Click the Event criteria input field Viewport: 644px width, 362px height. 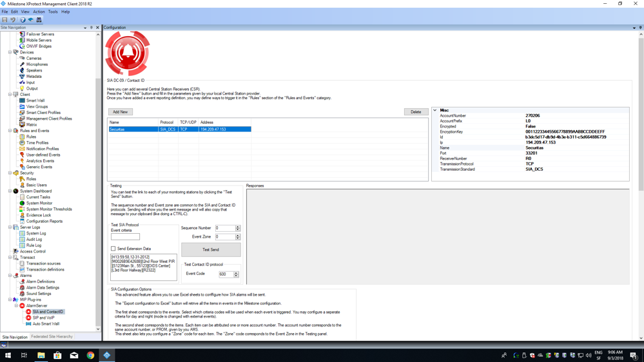125,237
